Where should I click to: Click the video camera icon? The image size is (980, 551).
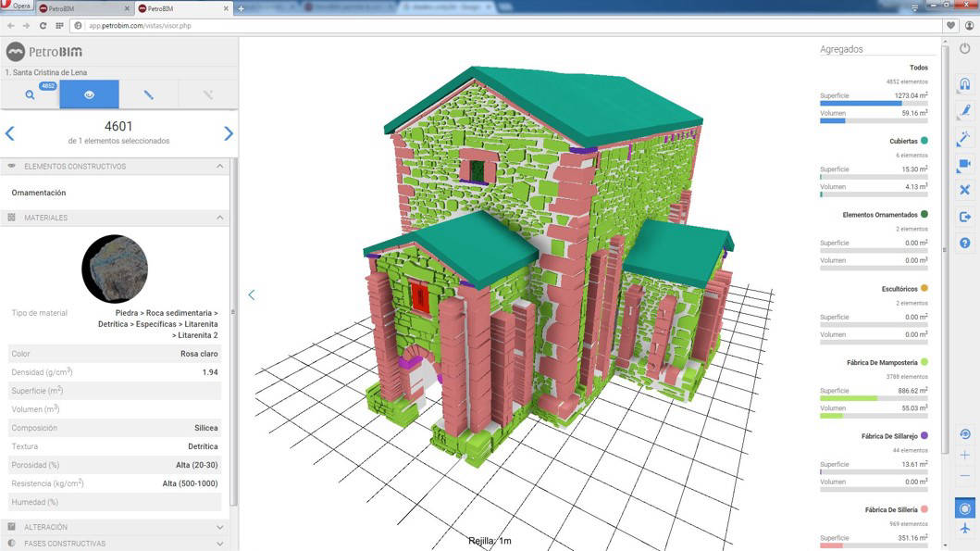click(x=964, y=164)
